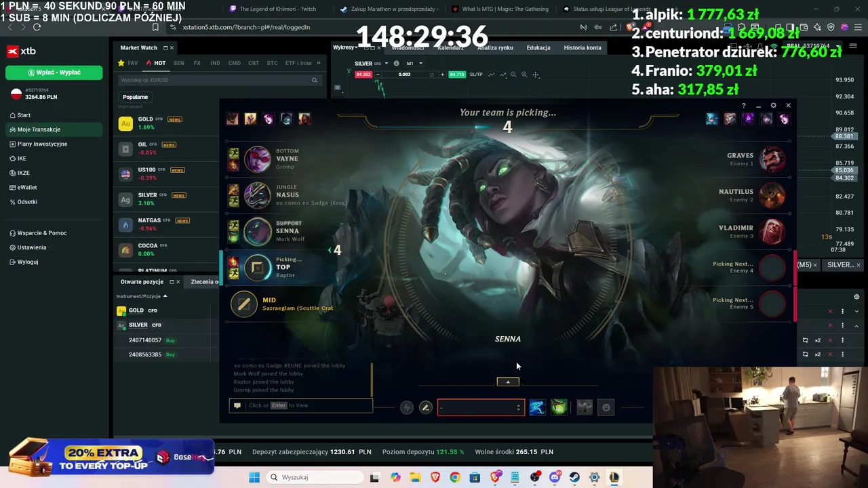868x488 pixels.
Task: Select the Flash summoner spell icon
Action: coord(536,407)
